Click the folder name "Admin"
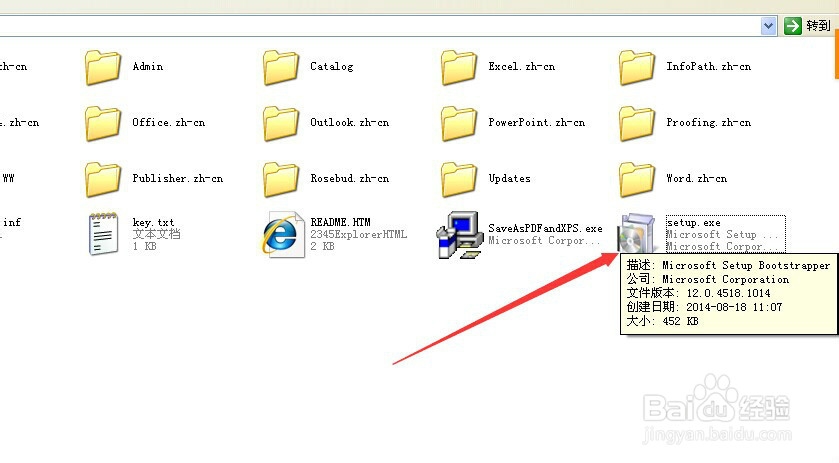The width and height of the screenshot is (839, 463). (148, 66)
